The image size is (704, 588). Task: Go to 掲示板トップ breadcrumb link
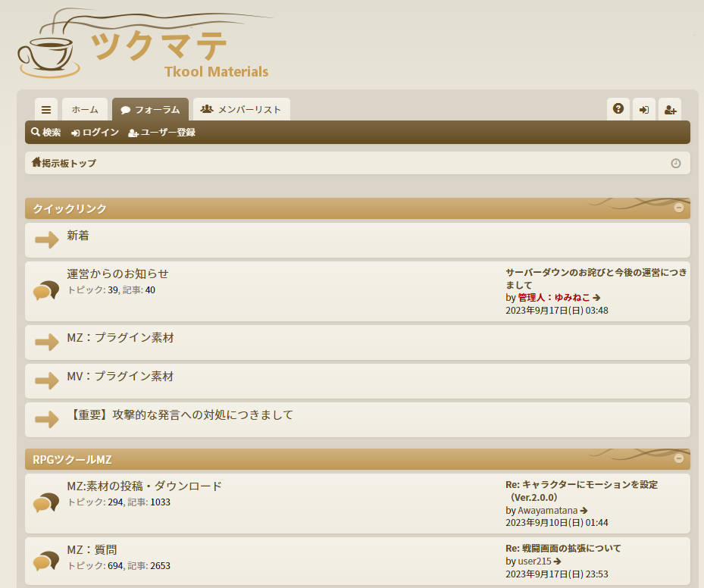[x=69, y=164]
